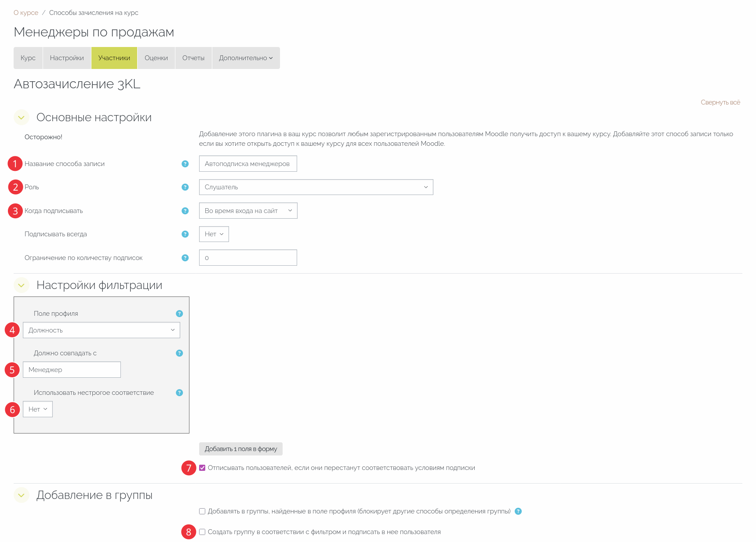Show help for Должно совпадать с
This screenshot has width=756, height=542.
(179, 353)
